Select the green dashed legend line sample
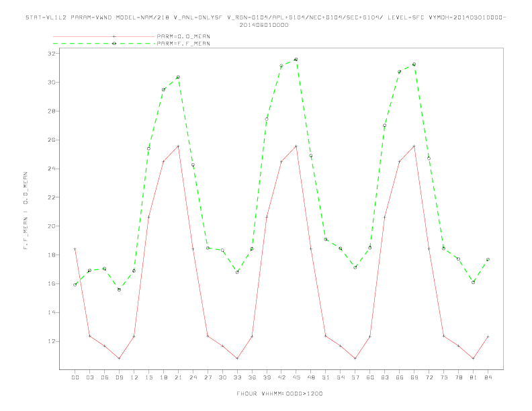 pyautogui.click(x=104, y=44)
